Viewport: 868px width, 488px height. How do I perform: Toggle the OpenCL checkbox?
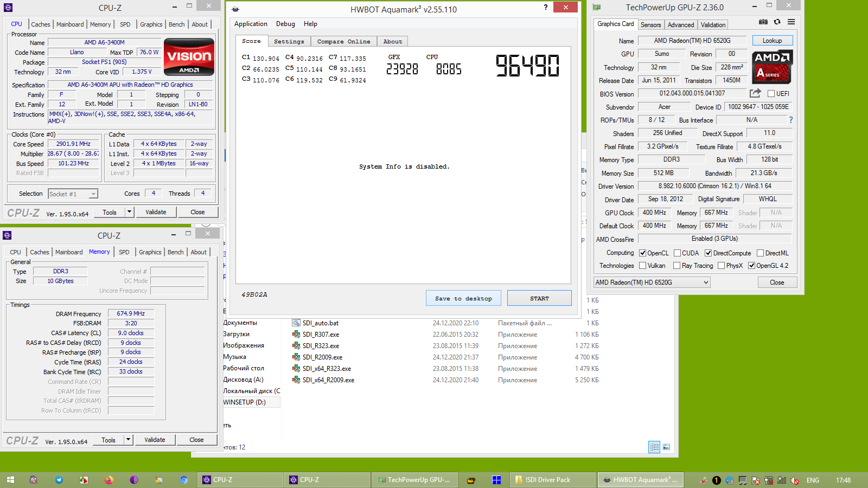tap(642, 253)
